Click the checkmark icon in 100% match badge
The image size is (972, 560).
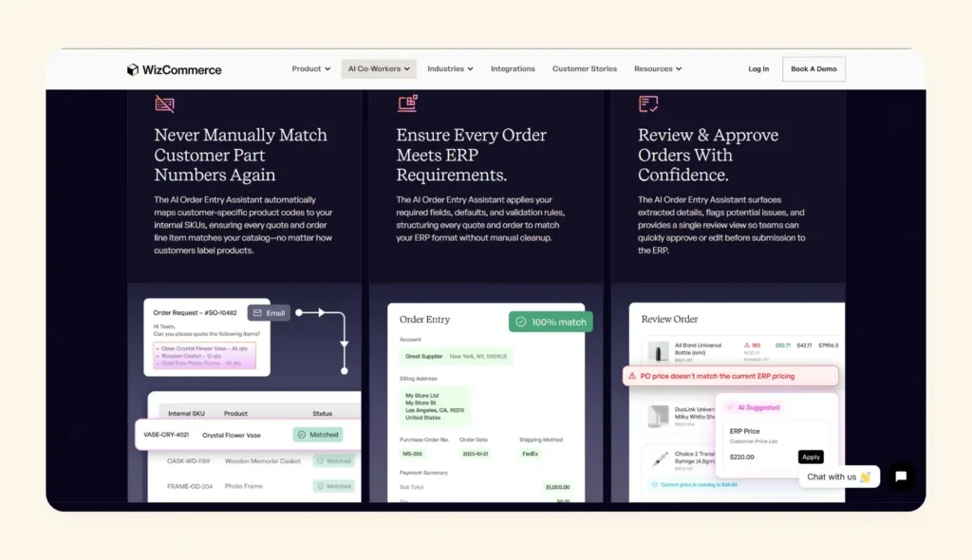click(x=521, y=322)
